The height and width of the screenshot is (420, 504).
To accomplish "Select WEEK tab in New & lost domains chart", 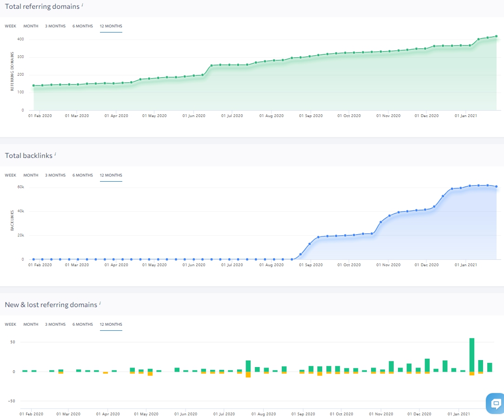I will coord(10,324).
